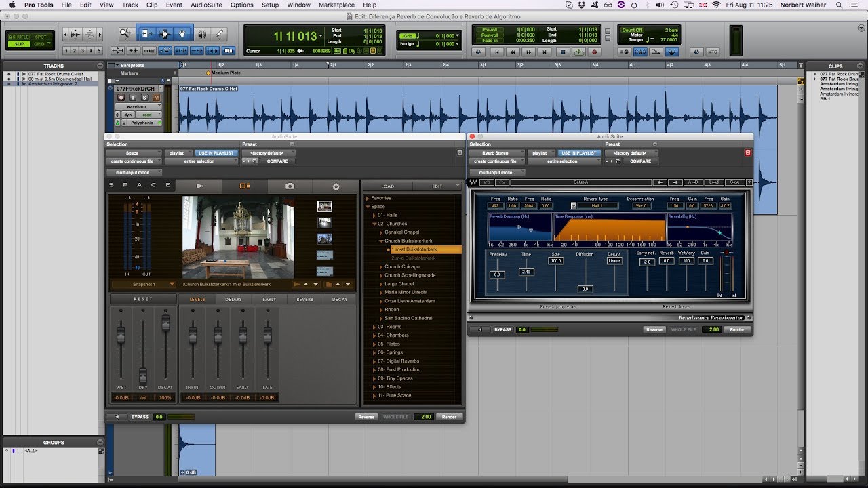Switch to the DECAY tab in Space
This screenshot has height=488, width=868.
pos(340,299)
